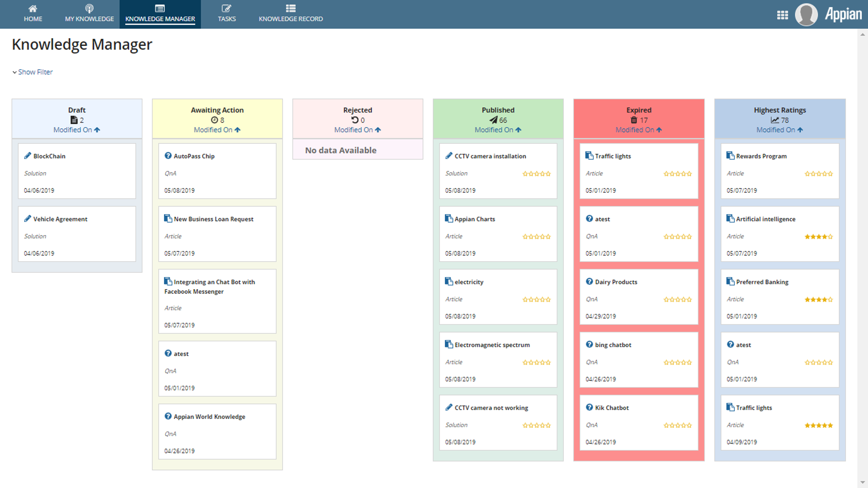The width and height of the screenshot is (868, 488).
Task: Open the Rewards Program title
Action: point(762,156)
